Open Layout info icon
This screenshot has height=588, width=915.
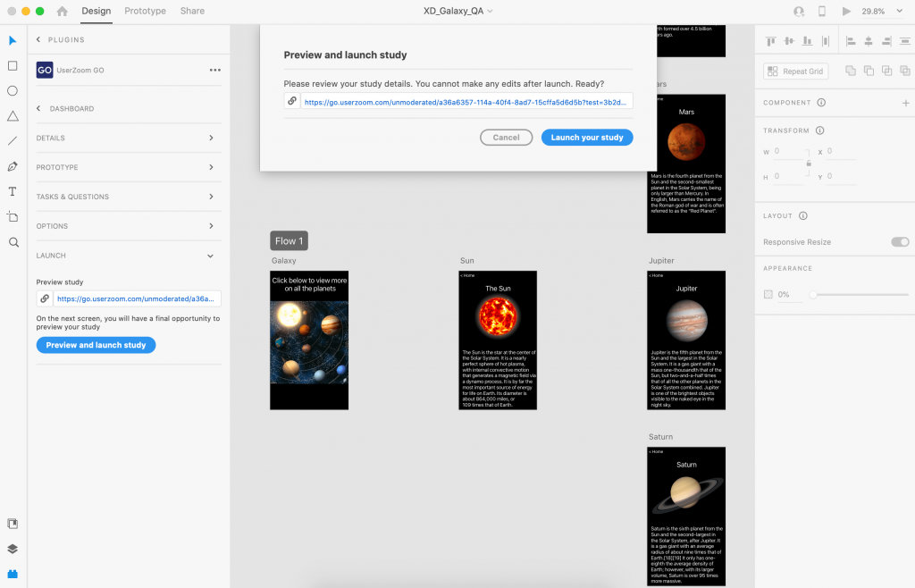pyautogui.click(x=803, y=216)
